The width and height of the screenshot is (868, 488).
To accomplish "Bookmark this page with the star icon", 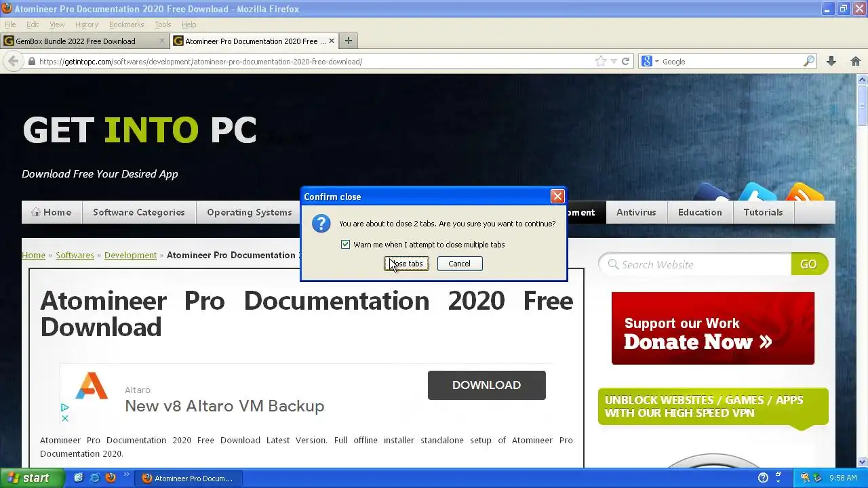I will 600,61.
